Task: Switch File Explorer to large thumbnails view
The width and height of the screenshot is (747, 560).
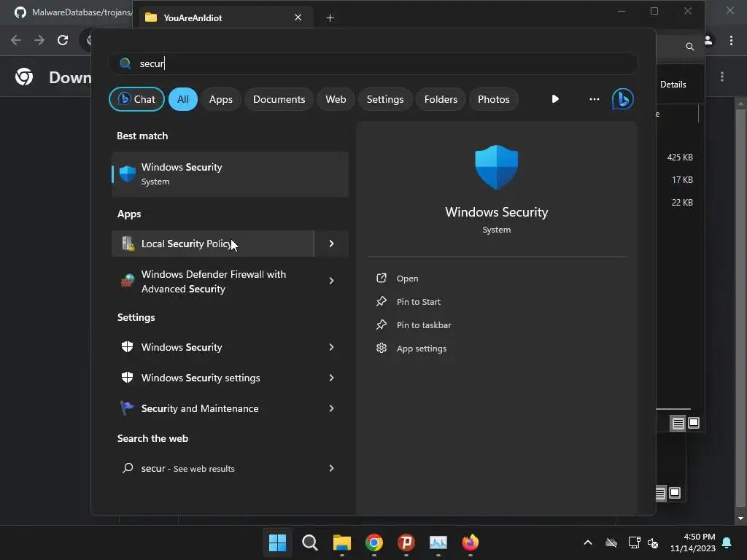Action: coord(694,423)
